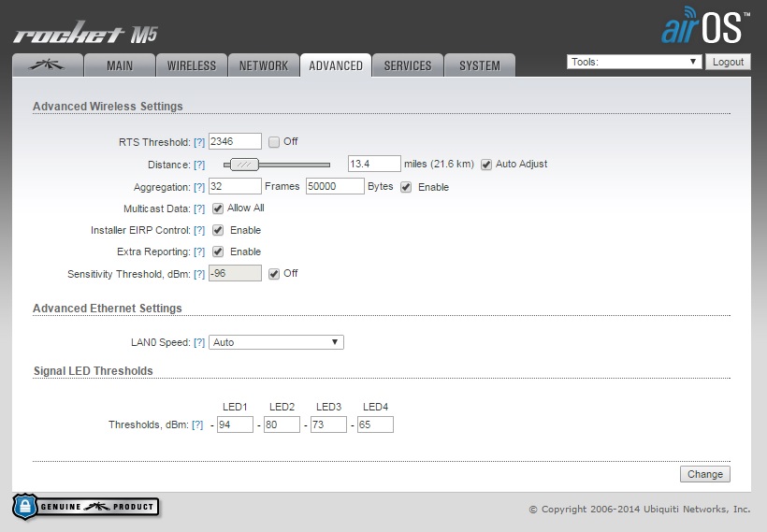Open help for RTS Threshold

(199, 142)
